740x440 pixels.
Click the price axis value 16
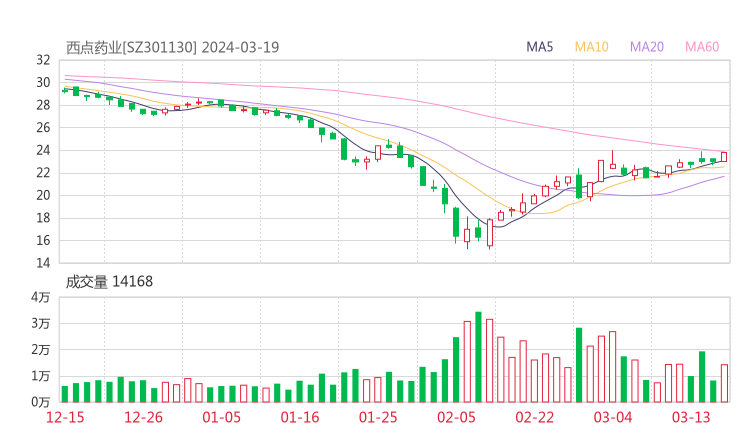(x=43, y=240)
